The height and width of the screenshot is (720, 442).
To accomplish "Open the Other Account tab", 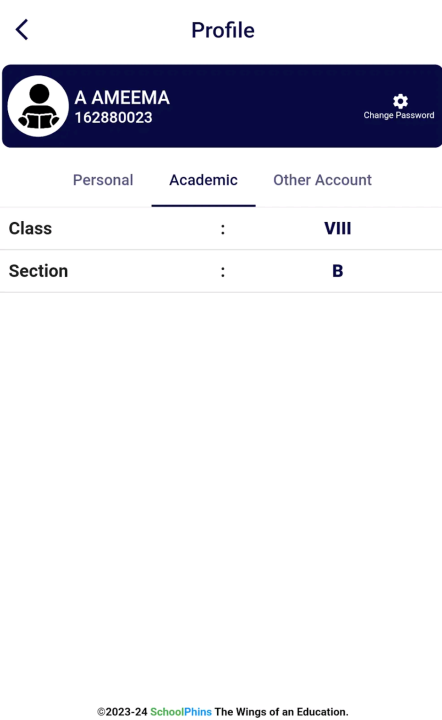I will point(322,180).
